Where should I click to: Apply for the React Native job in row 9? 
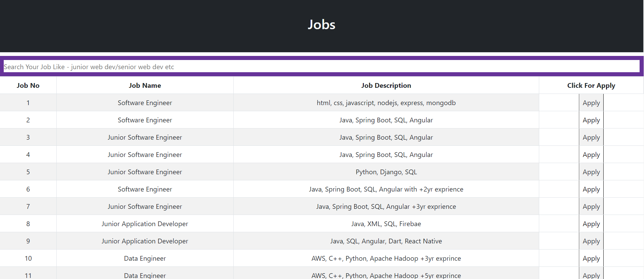click(x=591, y=241)
